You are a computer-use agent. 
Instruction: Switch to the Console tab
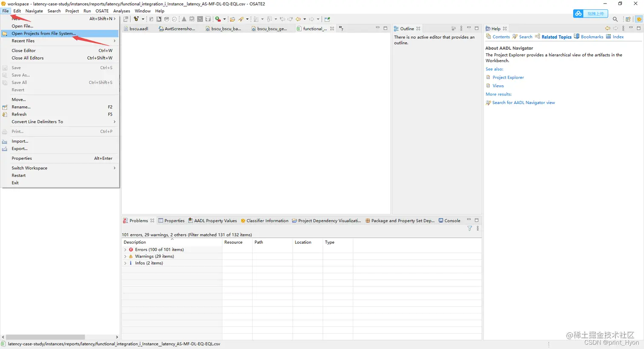coord(449,221)
